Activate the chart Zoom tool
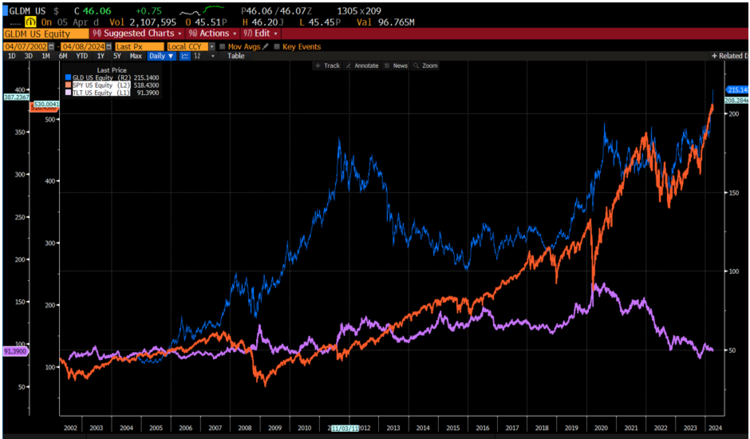 tap(428, 66)
